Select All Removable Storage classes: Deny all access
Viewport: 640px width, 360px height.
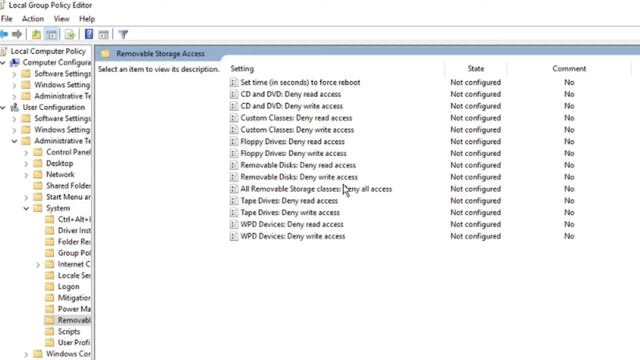316,189
